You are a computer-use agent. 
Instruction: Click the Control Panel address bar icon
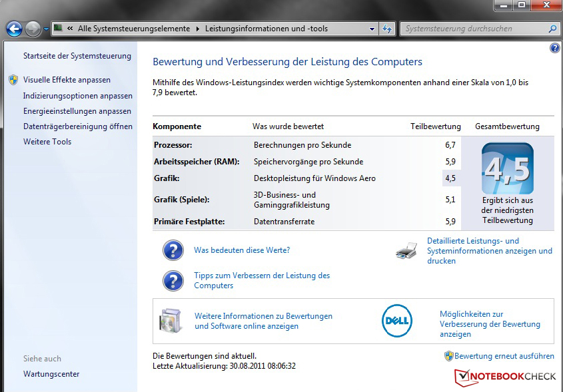[x=58, y=28]
